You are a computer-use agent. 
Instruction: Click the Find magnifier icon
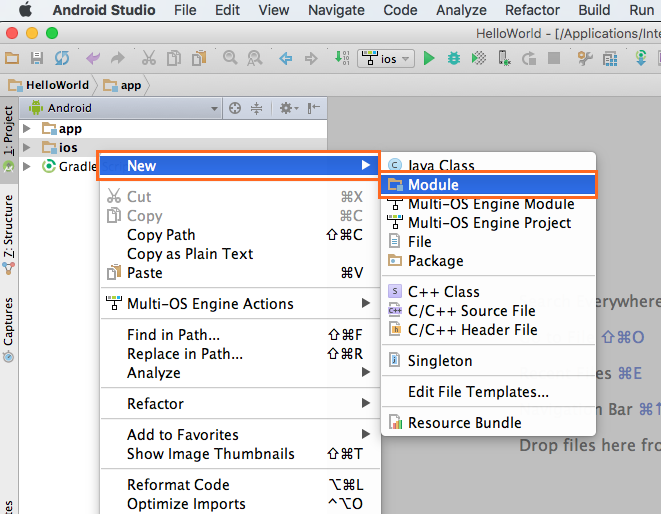point(230,58)
